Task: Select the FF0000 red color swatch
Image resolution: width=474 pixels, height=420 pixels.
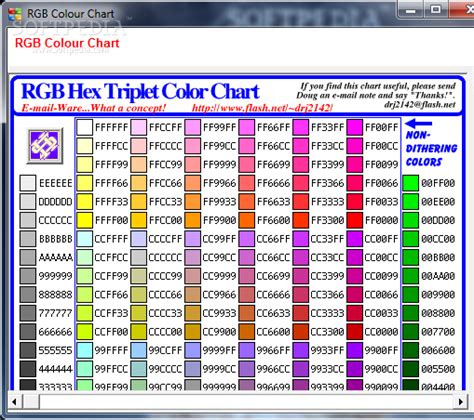Action: click(355, 220)
